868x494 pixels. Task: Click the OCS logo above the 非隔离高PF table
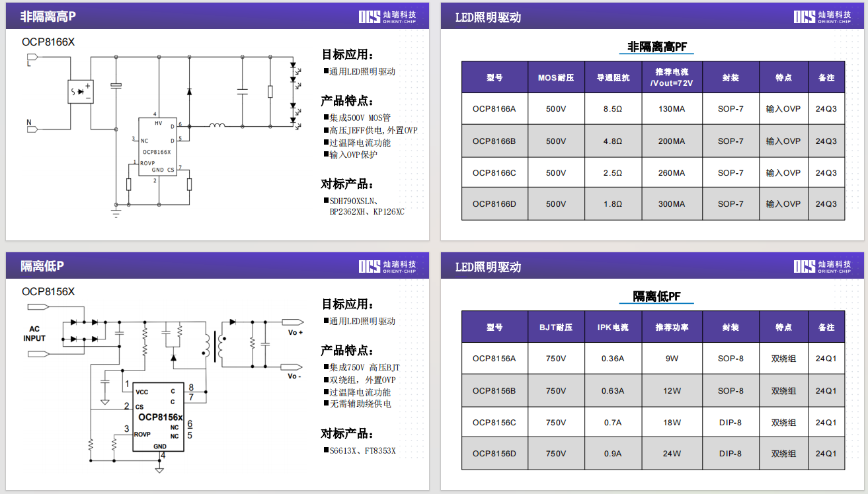[822, 17]
